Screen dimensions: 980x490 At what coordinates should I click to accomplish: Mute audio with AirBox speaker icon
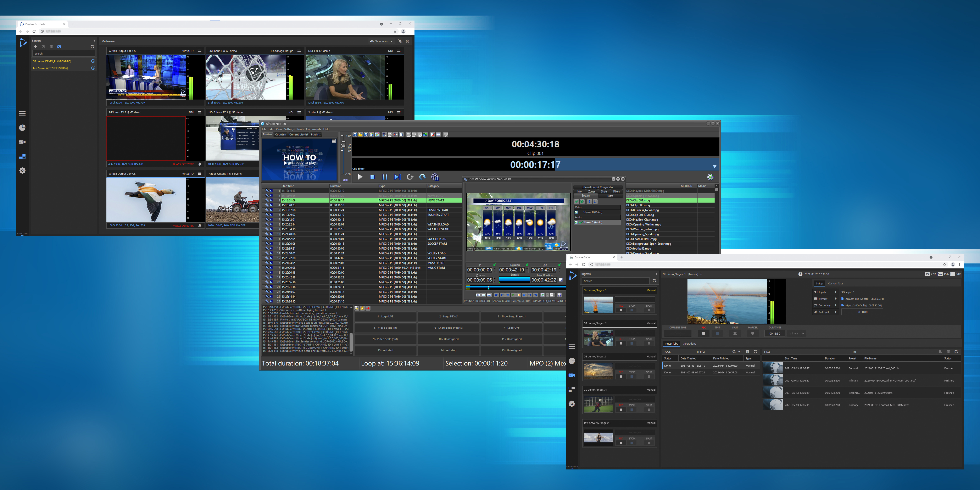[x=345, y=180]
